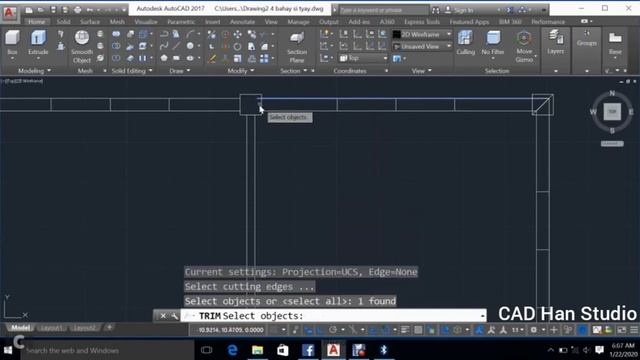The height and width of the screenshot is (360, 640).
Task: Open Facebook app from taskbar
Action: click(x=308, y=350)
